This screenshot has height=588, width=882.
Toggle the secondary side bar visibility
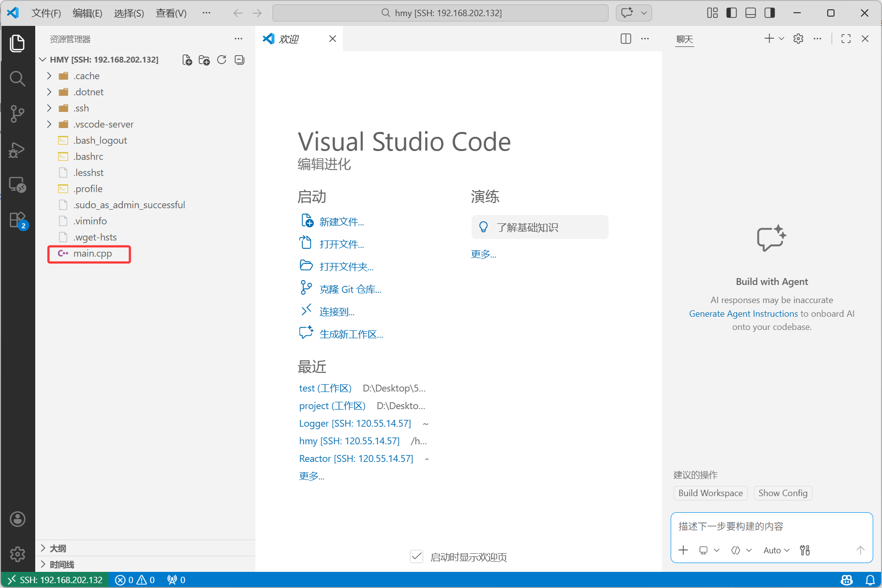(769, 13)
